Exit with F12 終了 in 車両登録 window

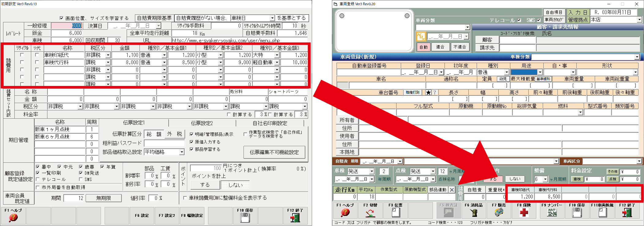pyautogui.click(x=627, y=210)
